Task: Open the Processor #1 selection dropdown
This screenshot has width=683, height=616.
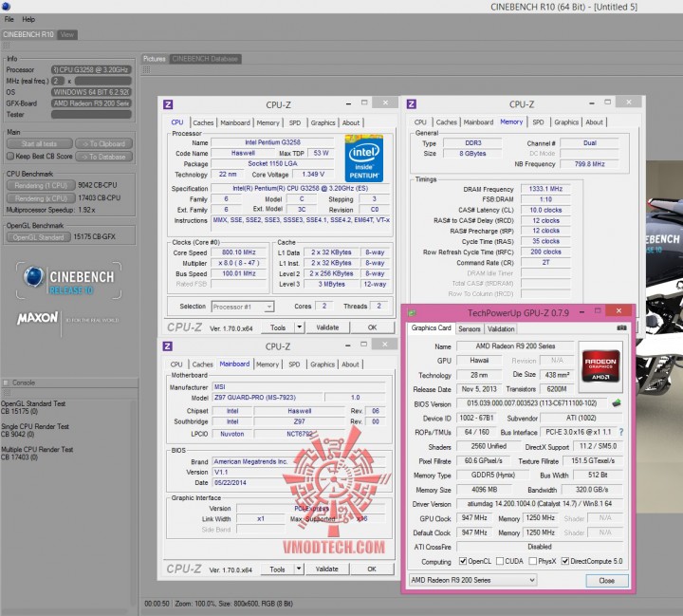Action: pos(243,307)
